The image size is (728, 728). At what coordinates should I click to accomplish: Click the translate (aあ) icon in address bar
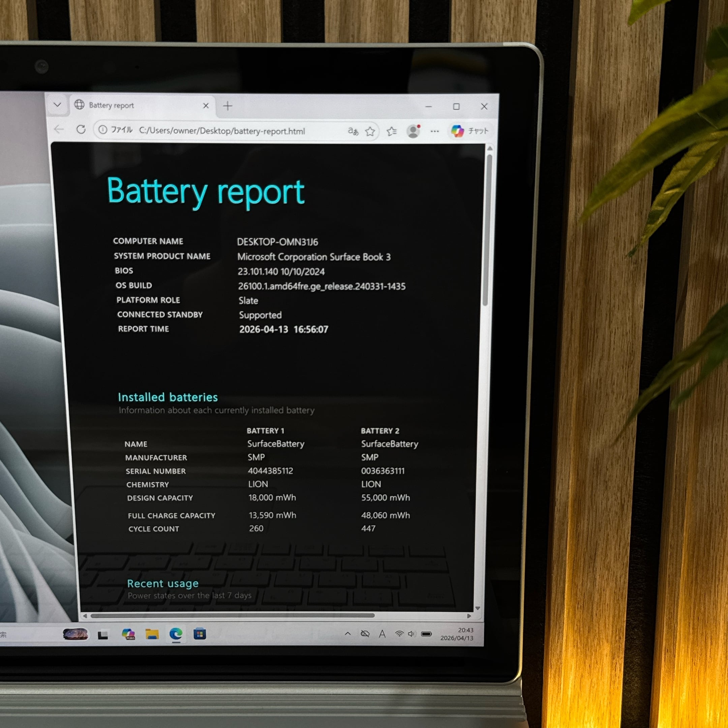pyautogui.click(x=353, y=131)
